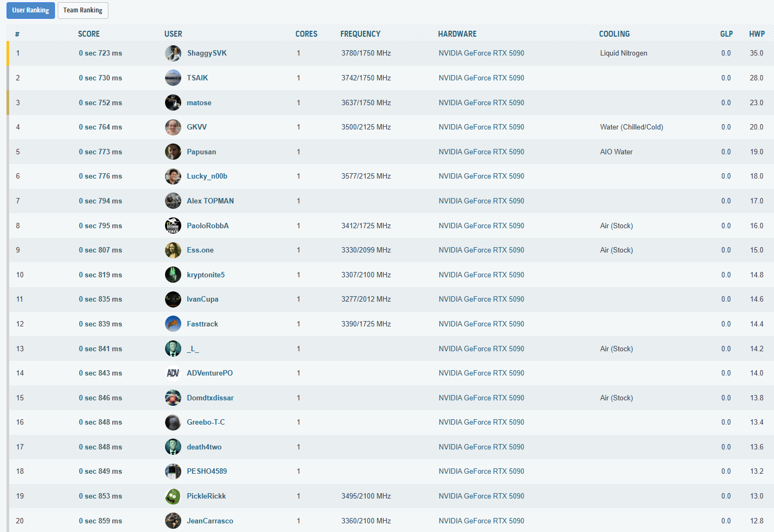Image resolution: width=774 pixels, height=532 pixels.
Task: Open matose's avatar picture
Action: click(173, 103)
